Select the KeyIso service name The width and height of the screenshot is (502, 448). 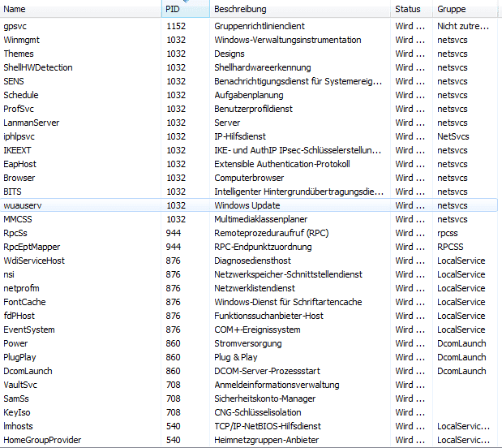tap(17, 412)
